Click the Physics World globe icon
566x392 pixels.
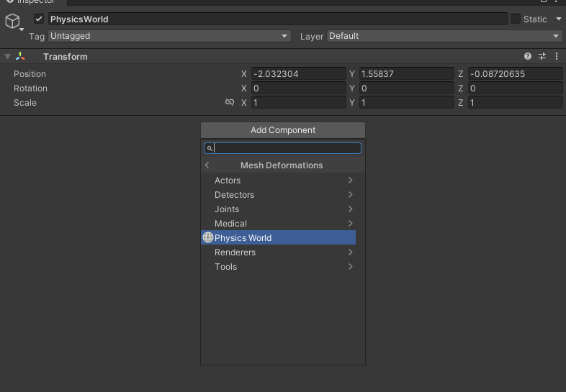click(x=208, y=238)
